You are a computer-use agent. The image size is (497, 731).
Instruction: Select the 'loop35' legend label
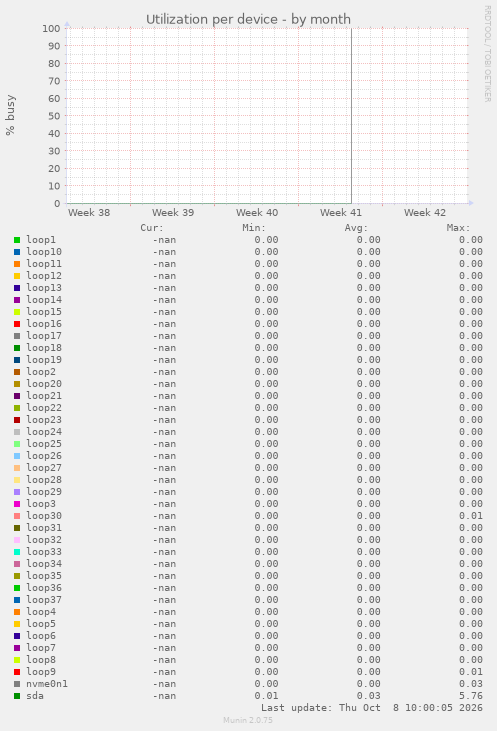click(44, 576)
